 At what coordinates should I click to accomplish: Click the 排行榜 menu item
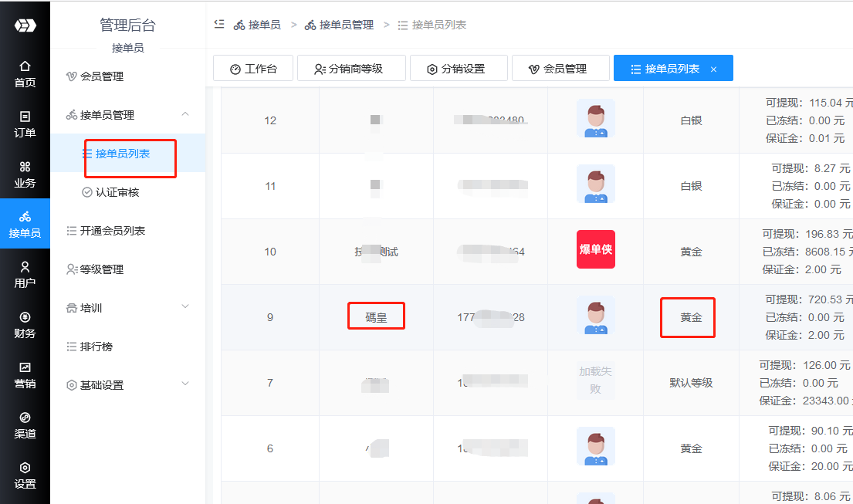tap(96, 347)
